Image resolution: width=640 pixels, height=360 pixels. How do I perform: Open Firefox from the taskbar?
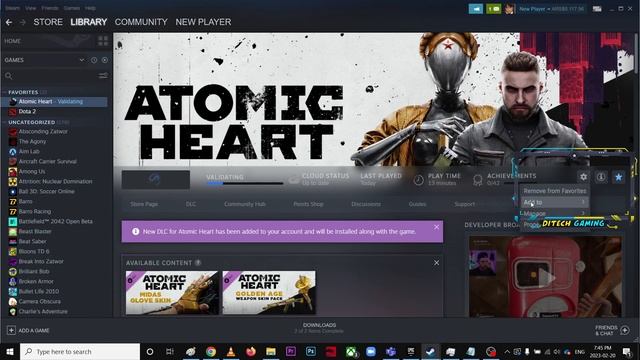(251, 351)
